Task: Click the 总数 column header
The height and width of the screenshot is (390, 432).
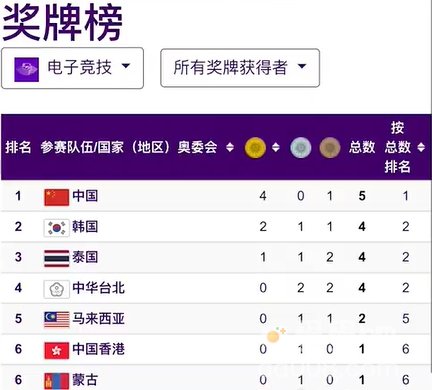Action: click(362, 147)
